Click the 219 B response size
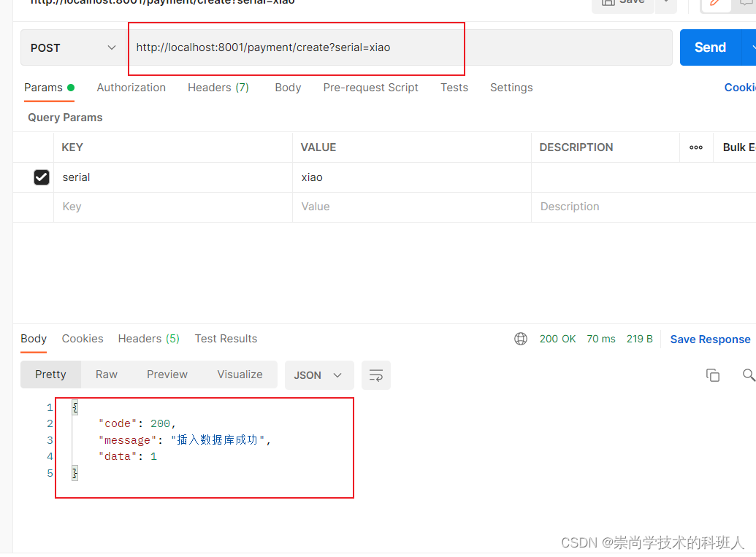756x557 pixels. click(x=639, y=339)
